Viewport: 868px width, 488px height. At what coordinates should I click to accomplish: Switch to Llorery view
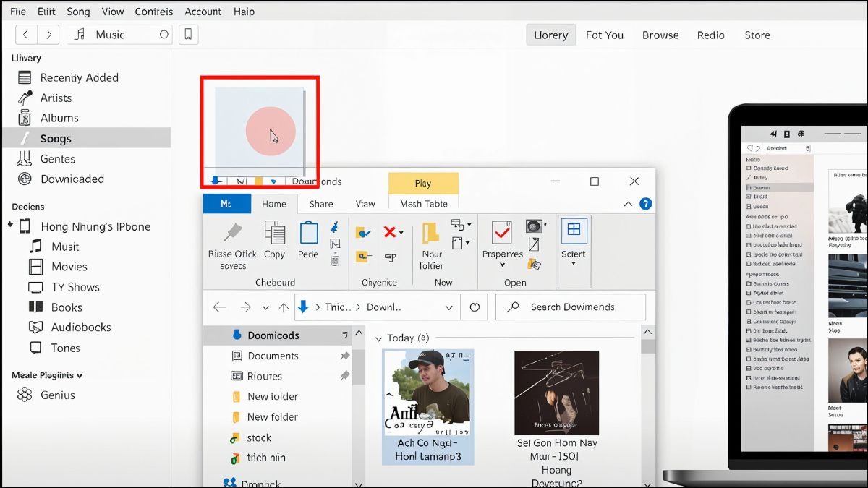(x=551, y=35)
